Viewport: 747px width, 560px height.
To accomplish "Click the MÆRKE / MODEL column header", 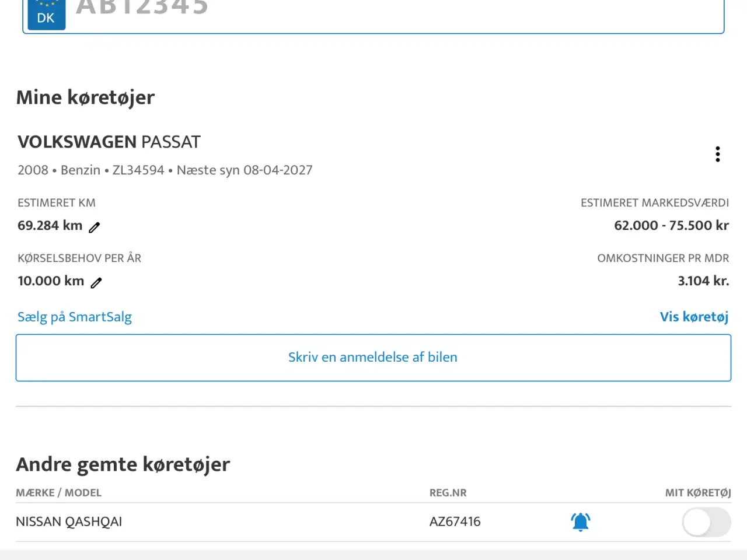I will pyautogui.click(x=58, y=492).
